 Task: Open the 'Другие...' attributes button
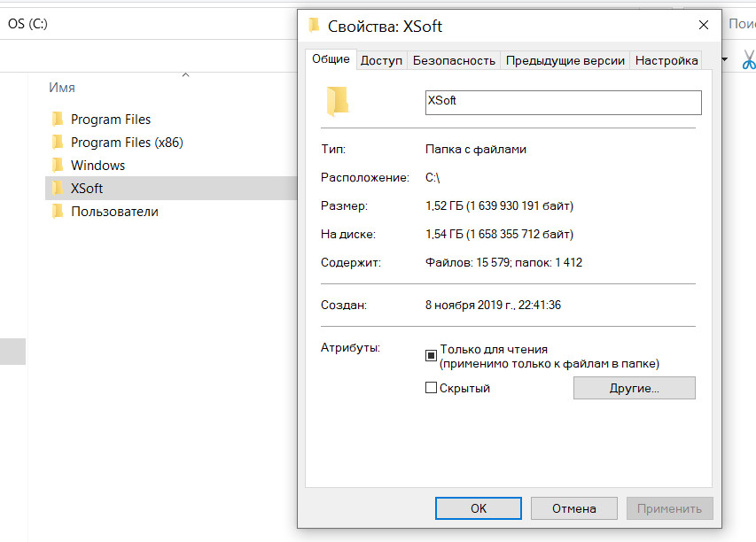click(634, 388)
